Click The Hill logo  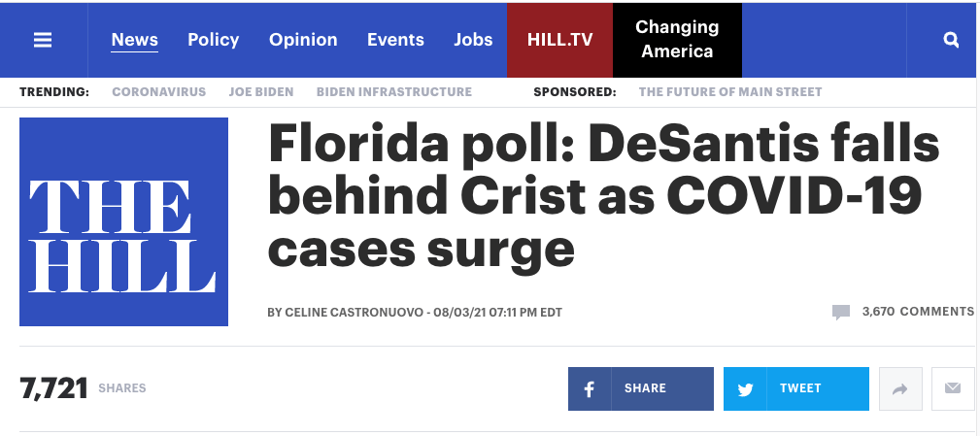pyautogui.click(x=123, y=221)
